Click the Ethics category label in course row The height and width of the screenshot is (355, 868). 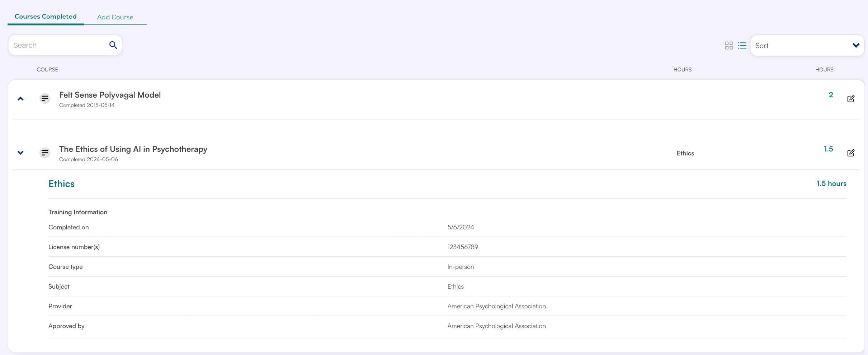[685, 153]
